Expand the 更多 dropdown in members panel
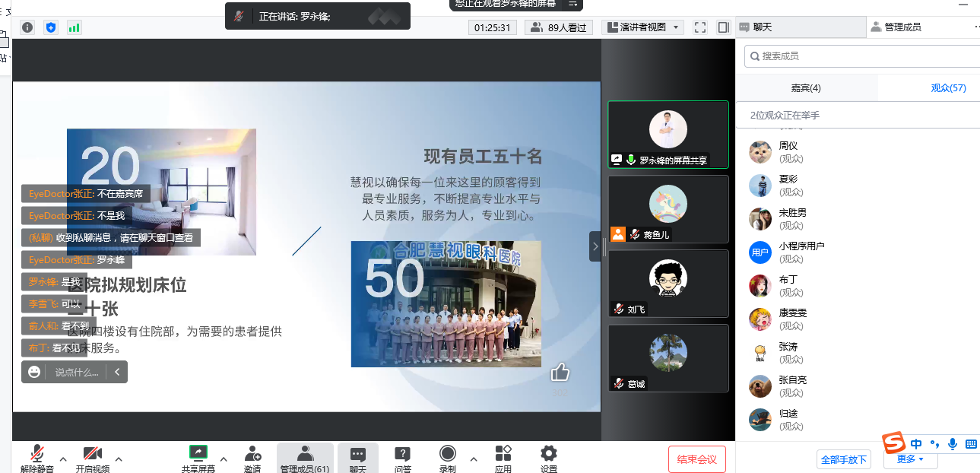Image resolution: width=980 pixels, height=473 pixels. click(910, 459)
